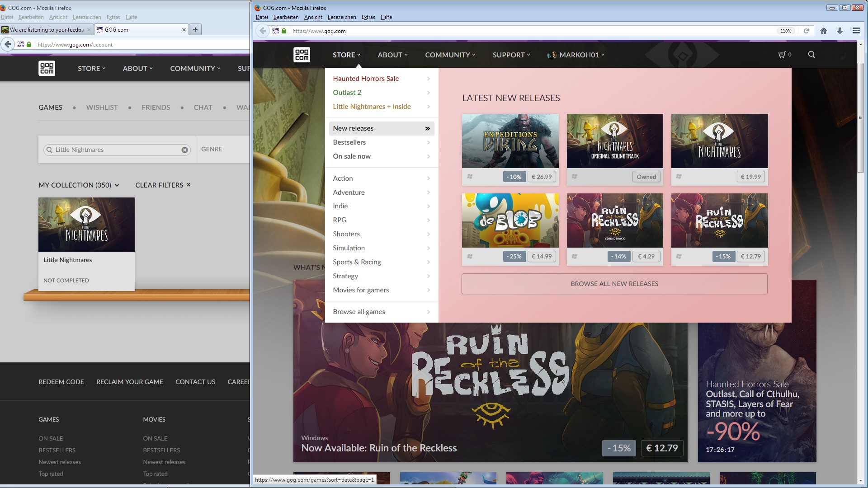Switch to the WISHLIST tab

pos(102,108)
